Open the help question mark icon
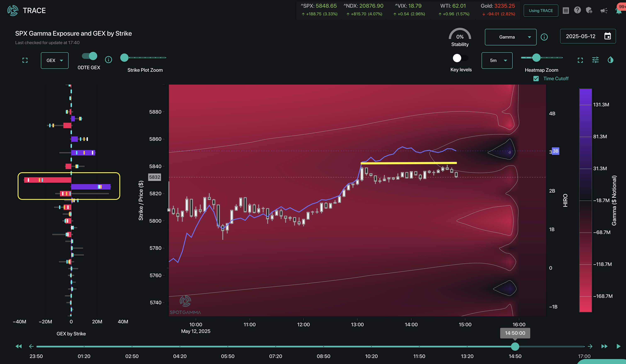 click(577, 10)
